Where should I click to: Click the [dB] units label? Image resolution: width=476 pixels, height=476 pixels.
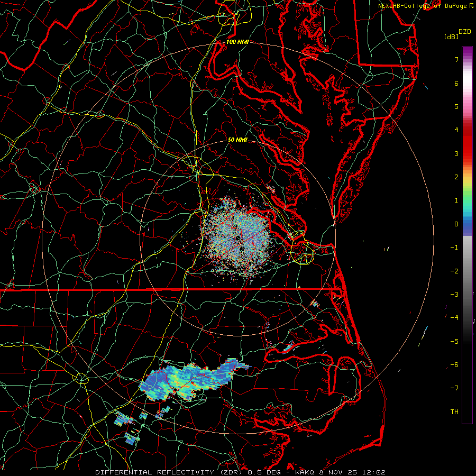click(452, 37)
